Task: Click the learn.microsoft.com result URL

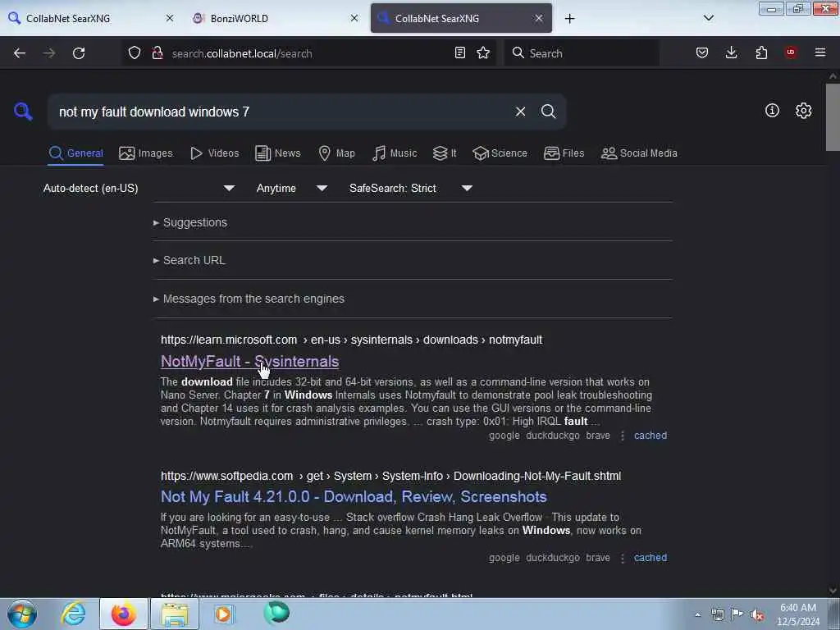Action: pos(351,340)
